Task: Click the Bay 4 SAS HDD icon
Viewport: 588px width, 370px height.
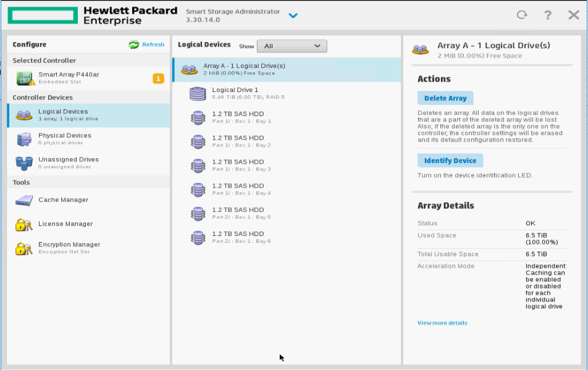Action: tap(198, 190)
